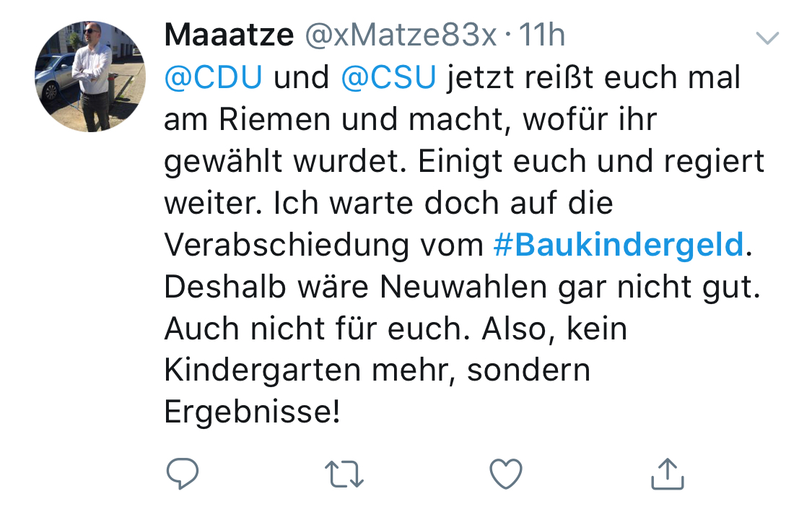Open the #Baukindergeld hashtag
The width and height of the screenshot is (812, 507).
click(x=619, y=246)
